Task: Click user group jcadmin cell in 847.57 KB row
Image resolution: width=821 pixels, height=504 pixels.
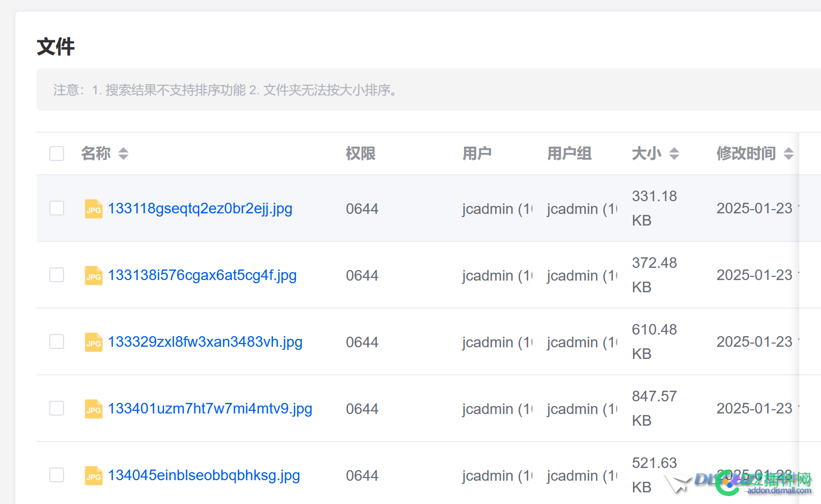Action: [582, 409]
